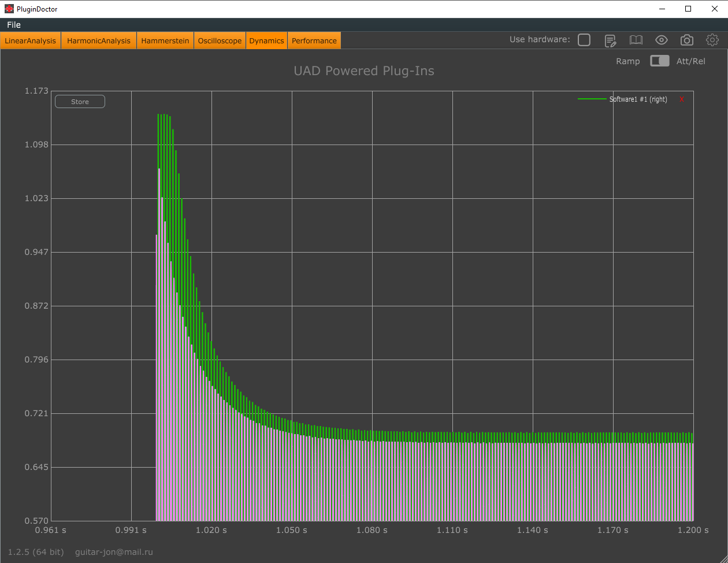Click the eye view icon

tap(662, 40)
